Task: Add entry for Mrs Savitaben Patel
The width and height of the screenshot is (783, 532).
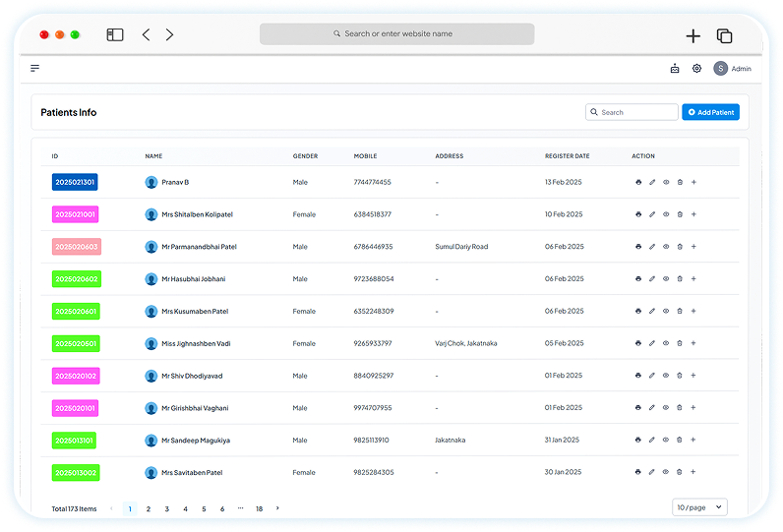Action: (693, 472)
